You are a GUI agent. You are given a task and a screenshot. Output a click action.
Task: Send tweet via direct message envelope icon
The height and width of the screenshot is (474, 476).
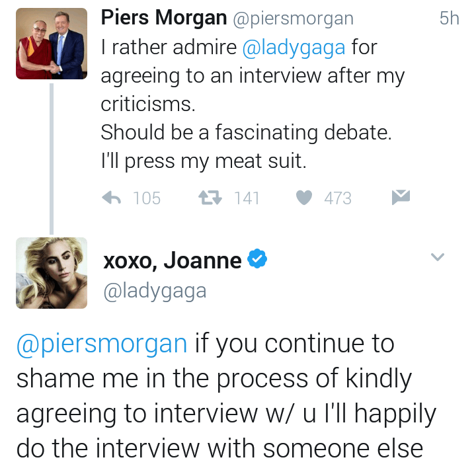click(x=401, y=197)
